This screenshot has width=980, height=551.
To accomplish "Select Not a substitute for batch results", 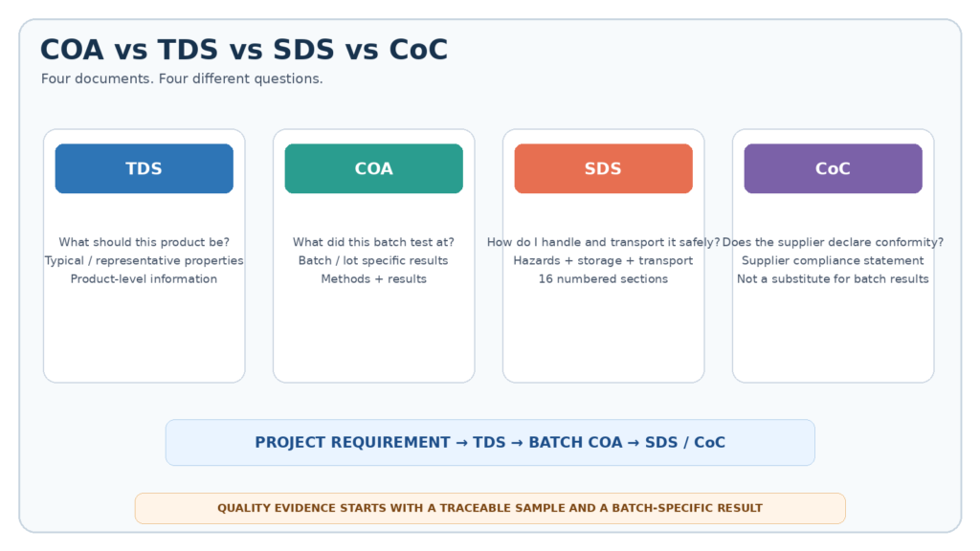I will tap(834, 278).
